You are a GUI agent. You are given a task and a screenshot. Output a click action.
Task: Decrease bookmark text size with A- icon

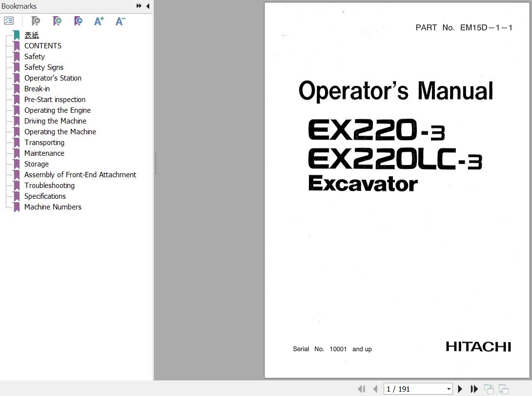120,21
